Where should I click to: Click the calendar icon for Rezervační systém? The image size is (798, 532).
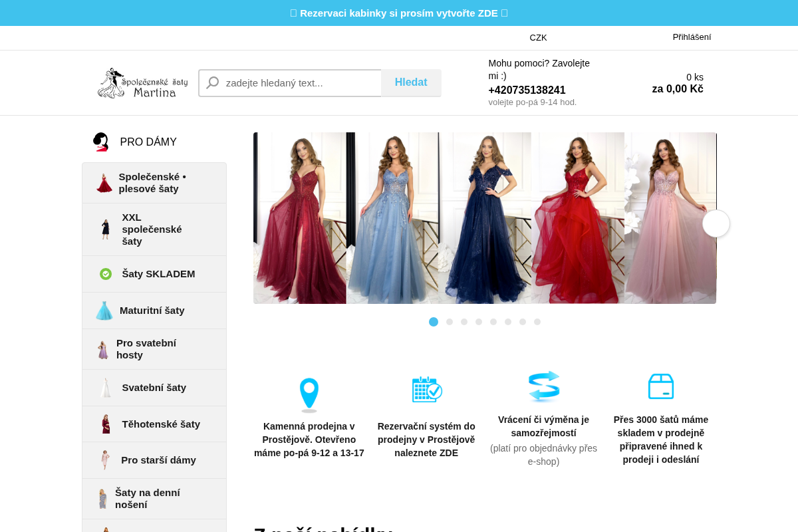click(427, 389)
